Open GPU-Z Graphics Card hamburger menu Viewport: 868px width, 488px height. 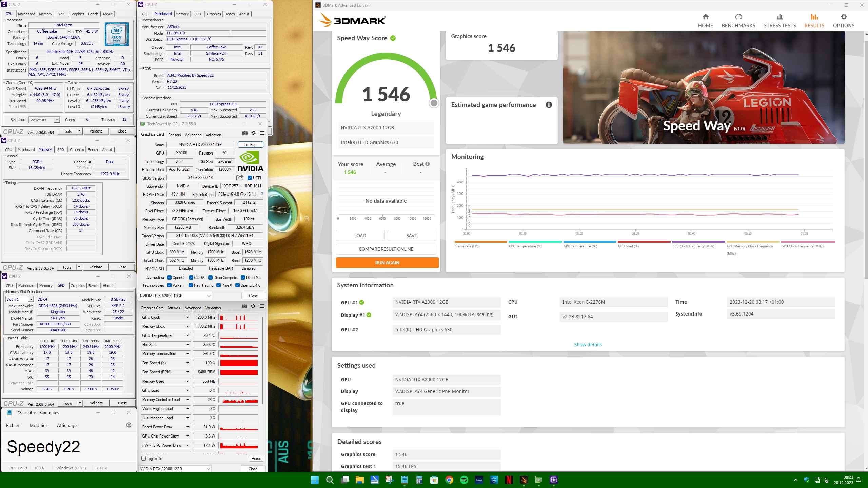coord(262,133)
